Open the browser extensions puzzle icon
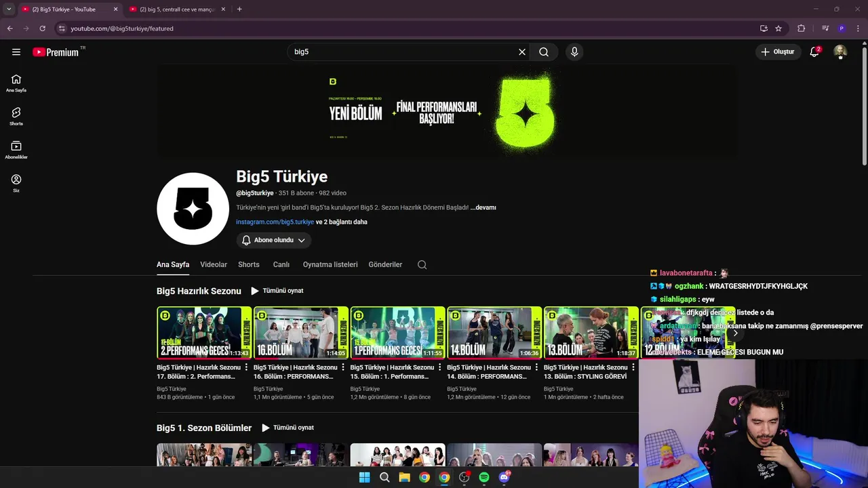 coord(802,28)
